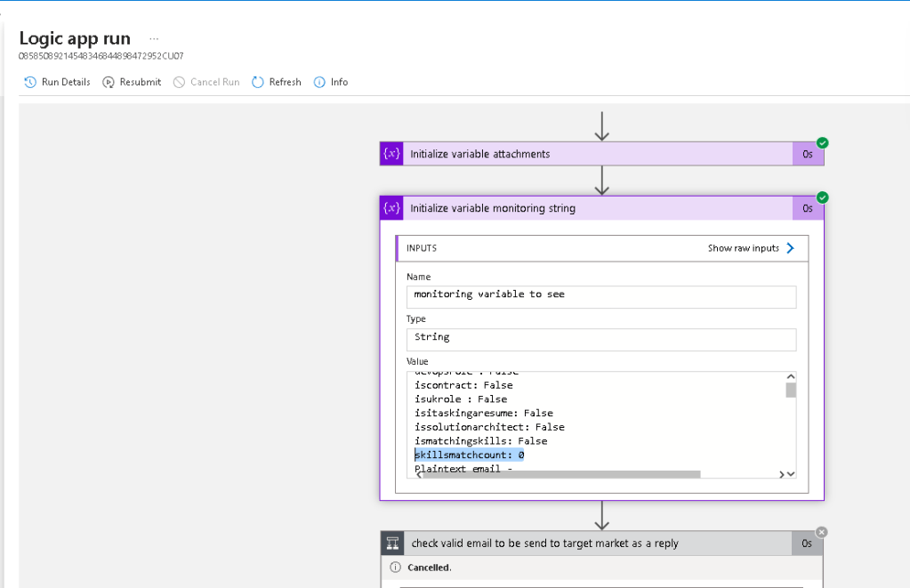The height and width of the screenshot is (588, 910).
Task: Click the isukrole : False line
Action: click(x=461, y=399)
